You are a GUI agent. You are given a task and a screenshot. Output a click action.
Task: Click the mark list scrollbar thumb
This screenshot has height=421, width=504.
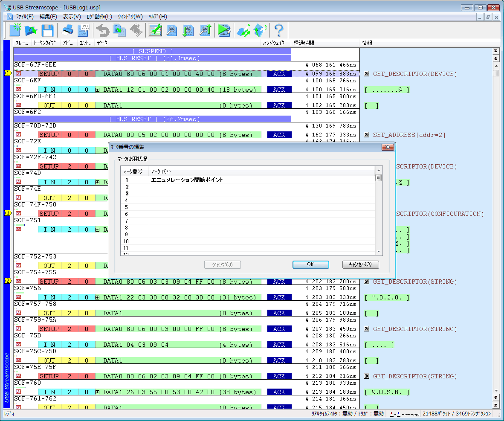coord(378,177)
